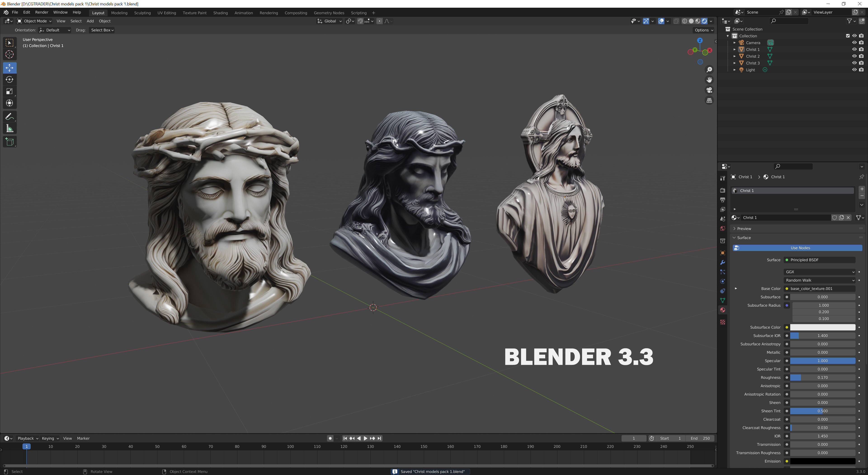Open the Render properties tab

pos(722,190)
